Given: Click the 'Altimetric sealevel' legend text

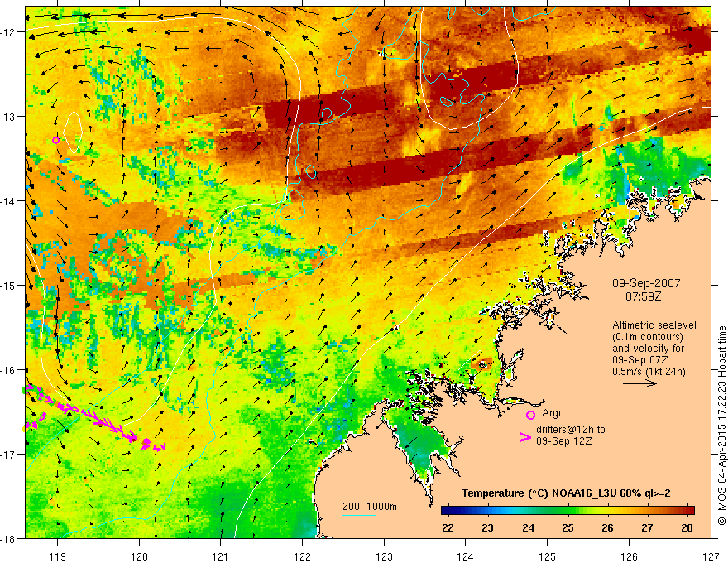Looking at the screenshot, I should 654,325.
